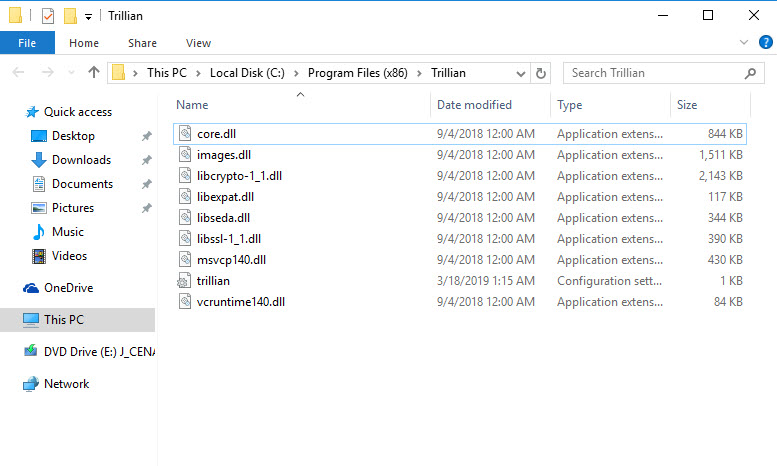777x466 pixels.
Task: Click the Configuration sett... type cell
Action: (x=610, y=281)
